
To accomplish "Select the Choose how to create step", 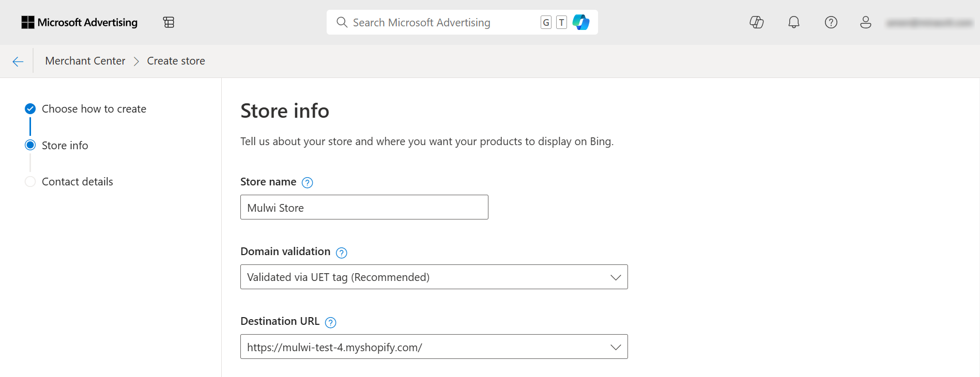I will tap(94, 109).
